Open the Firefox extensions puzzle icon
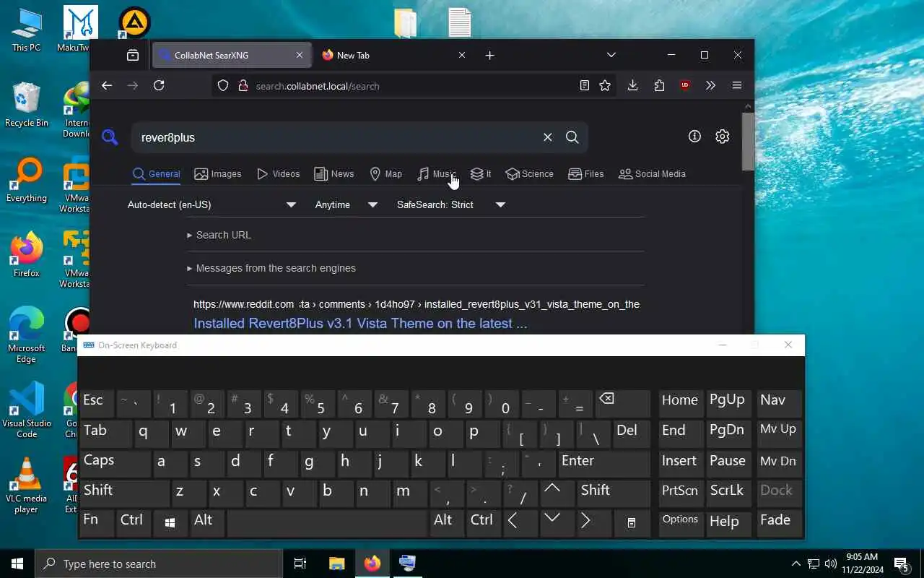The height and width of the screenshot is (578, 924). tap(659, 85)
